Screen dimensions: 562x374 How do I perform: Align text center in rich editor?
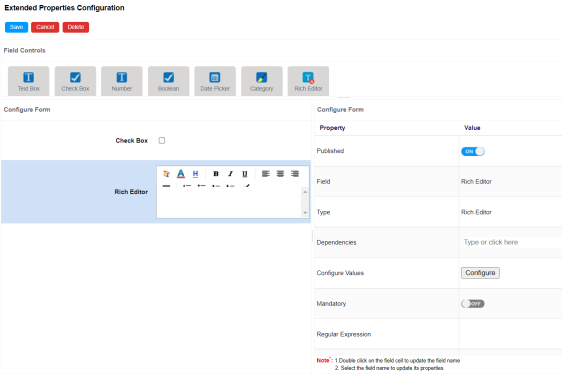coord(280,174)
